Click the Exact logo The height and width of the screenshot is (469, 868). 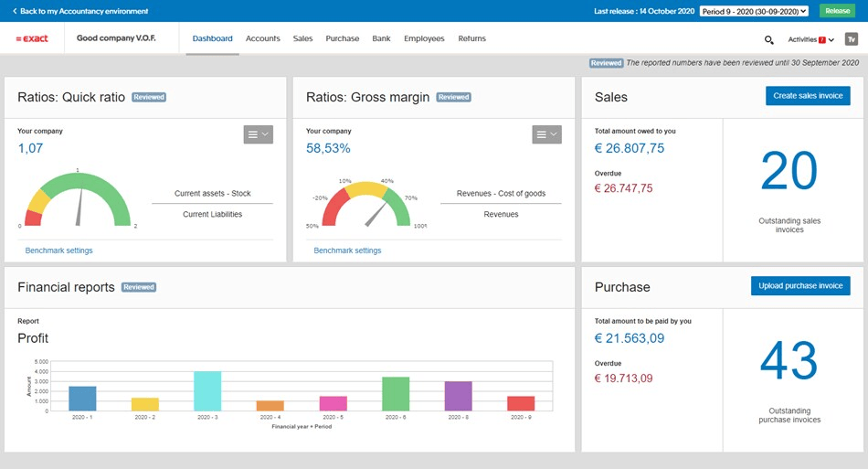pyautogui.click(x=32, y=39)
